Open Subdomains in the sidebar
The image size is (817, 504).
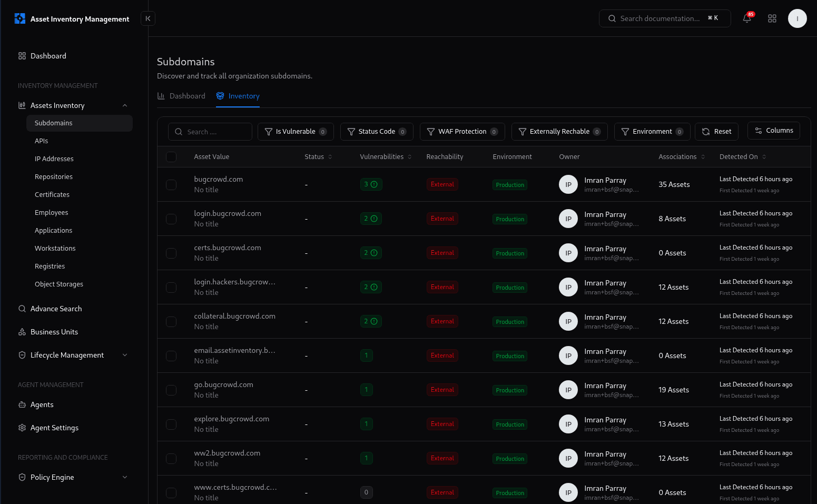click(x=80, y=123)
